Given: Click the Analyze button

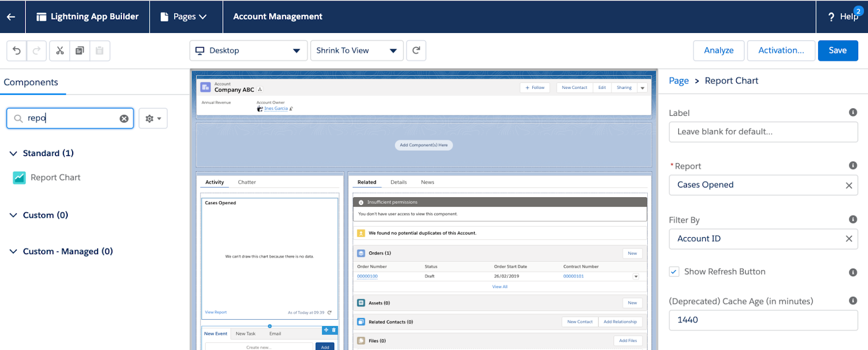Looking at the screenshot, I should tap(719, 50).
